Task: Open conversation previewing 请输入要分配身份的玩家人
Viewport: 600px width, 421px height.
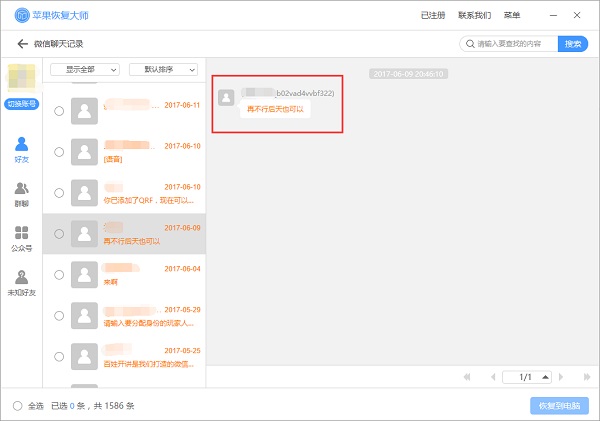Action: click(124, 316)
